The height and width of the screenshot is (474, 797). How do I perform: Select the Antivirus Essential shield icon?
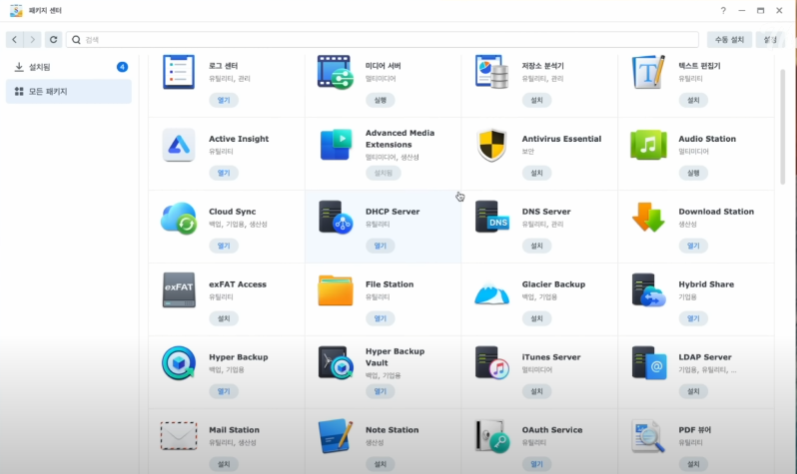click(x=492, y=145)
